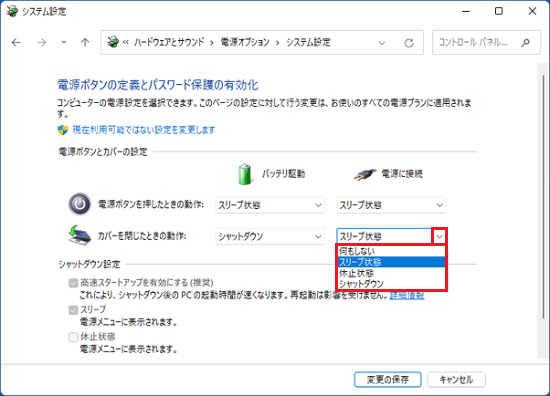Go back with the left arrow button
This screenshot has width=550, height=396.
click(16, 43)
